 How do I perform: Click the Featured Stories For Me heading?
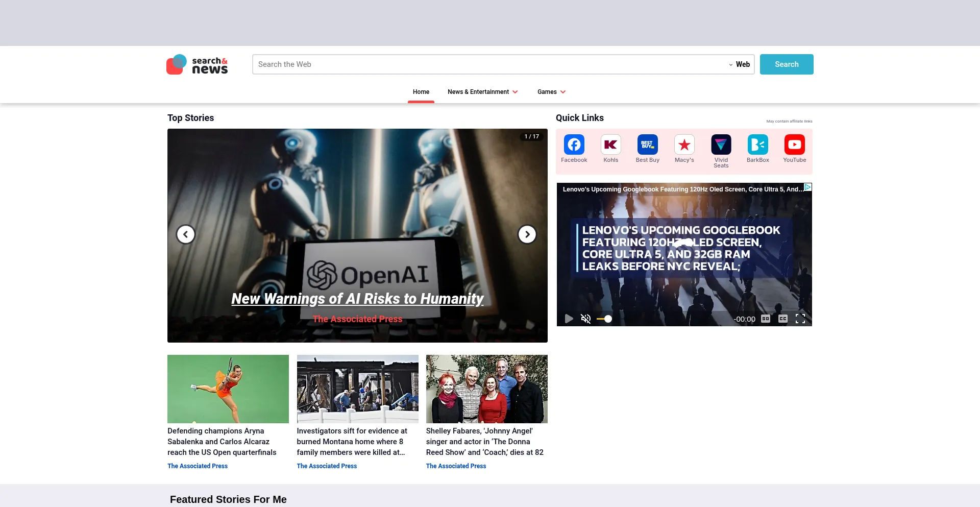coord(228,499)
